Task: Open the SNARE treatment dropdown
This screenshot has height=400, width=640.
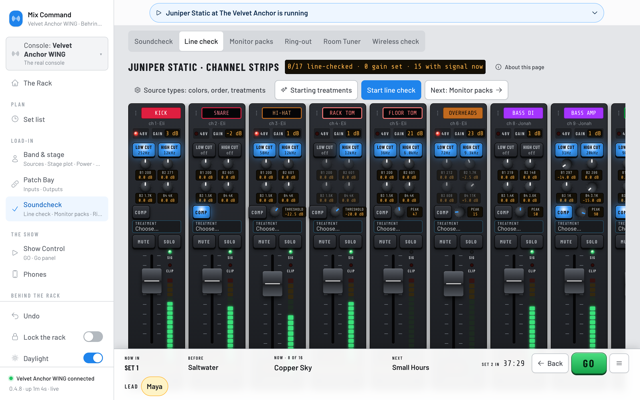Action: 218,227
